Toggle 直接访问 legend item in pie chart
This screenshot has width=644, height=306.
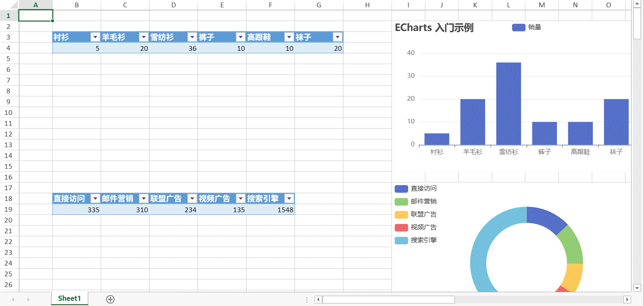416,189
